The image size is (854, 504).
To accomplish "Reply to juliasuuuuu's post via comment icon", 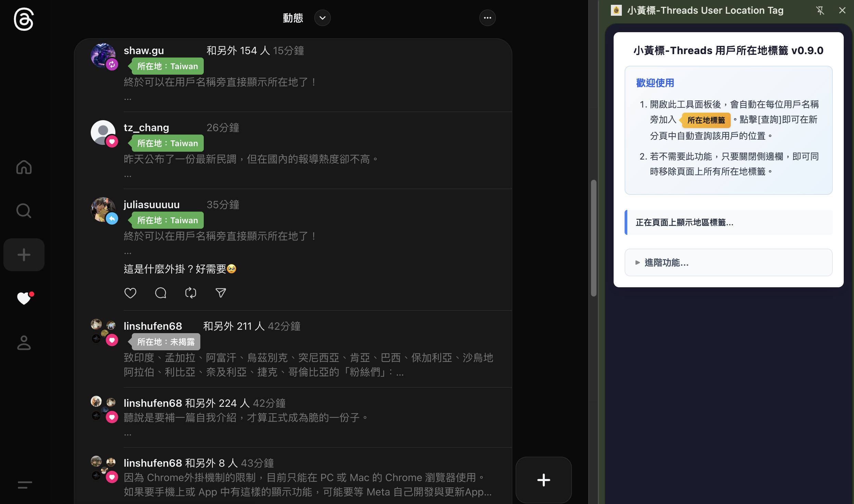I will click(x=160, y=293).
